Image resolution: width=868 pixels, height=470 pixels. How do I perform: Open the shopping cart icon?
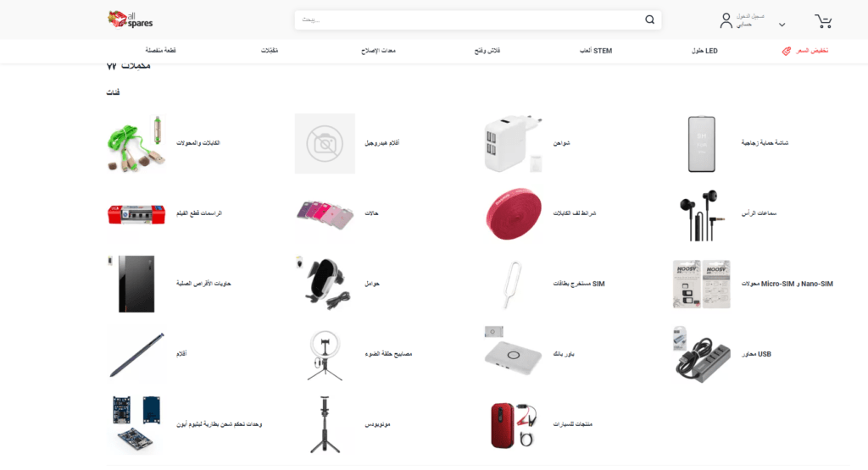823,21
